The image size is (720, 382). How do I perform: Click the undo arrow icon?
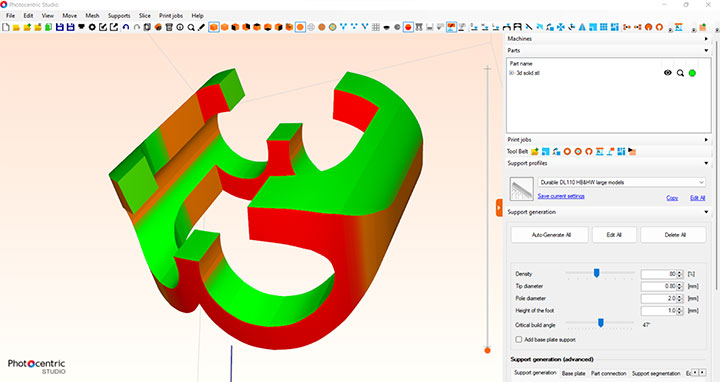tap(126, 28)
